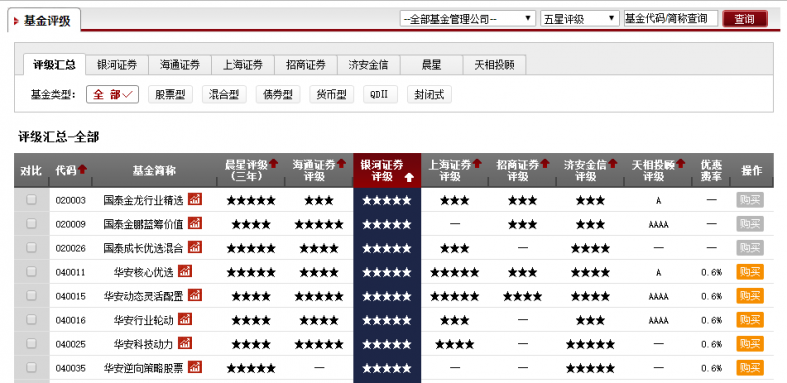The width and height of the screenshot is (787, 383).
Task: Tick compare checkbox for fund 040016
Action: coord(32,319)
